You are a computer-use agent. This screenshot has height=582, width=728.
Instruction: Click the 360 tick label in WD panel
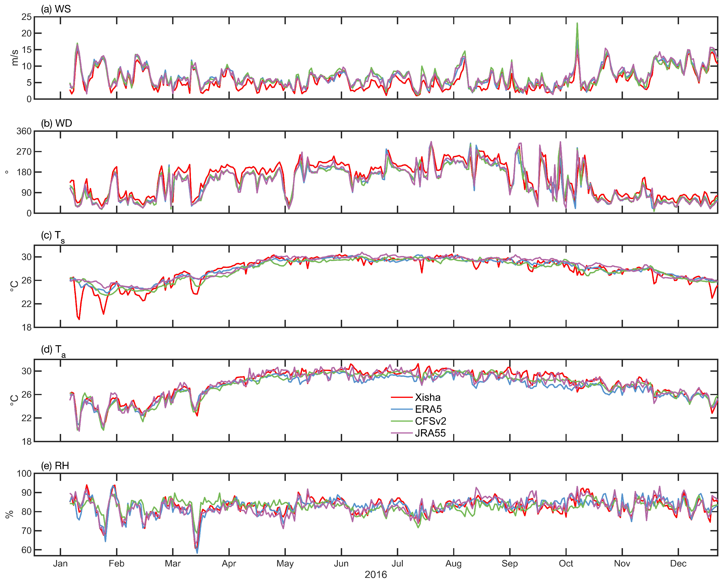pyautogui.click(x=24, y=131)
